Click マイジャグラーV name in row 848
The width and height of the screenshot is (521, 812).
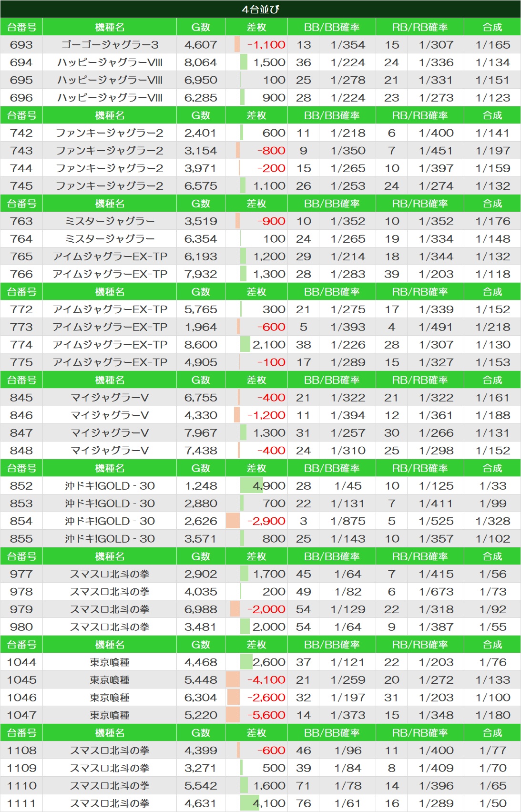[x=110, y=451]
